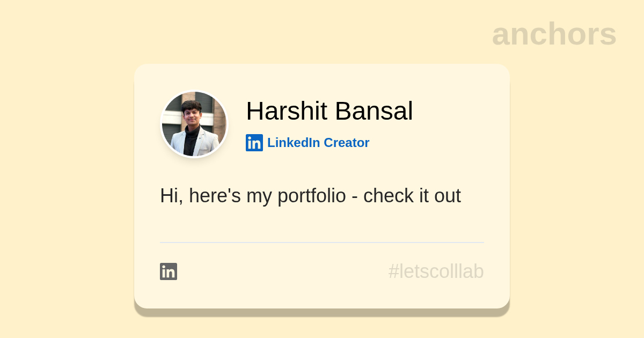Viewport: 644px width, 338px height.
Task: Open the LinkedIn Creator label
Action: [x=318, y=143]
